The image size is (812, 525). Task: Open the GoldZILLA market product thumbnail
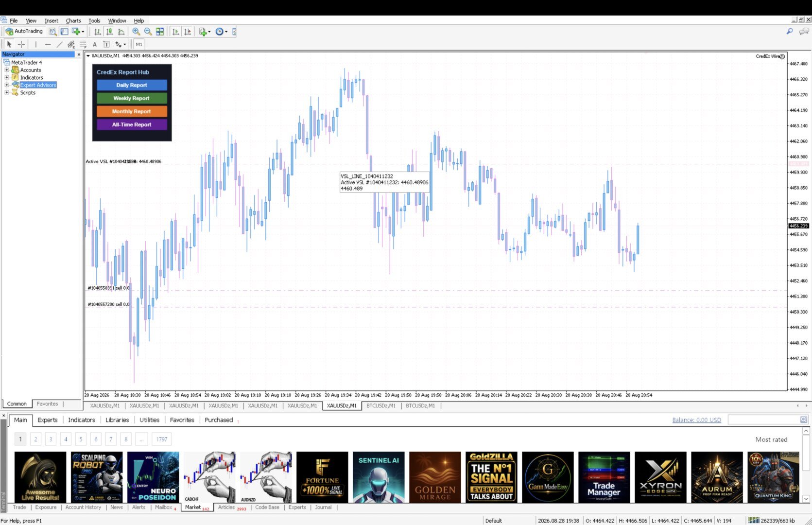[491, 477]
